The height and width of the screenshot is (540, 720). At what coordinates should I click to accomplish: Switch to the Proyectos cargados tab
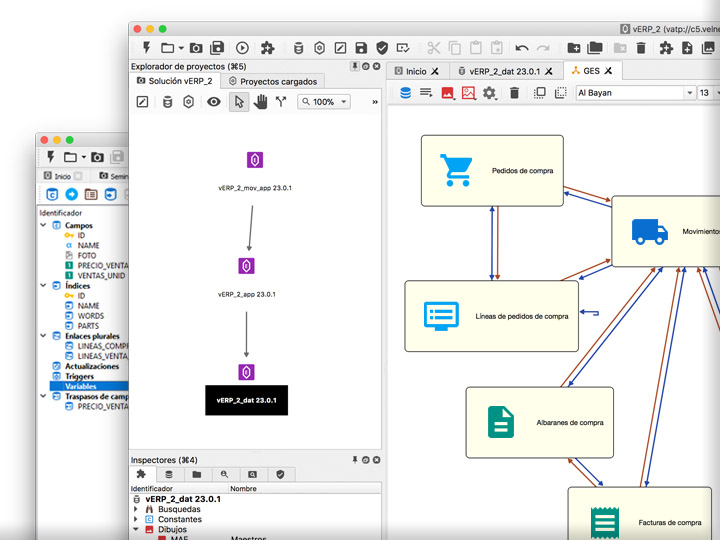coord(273,81)
